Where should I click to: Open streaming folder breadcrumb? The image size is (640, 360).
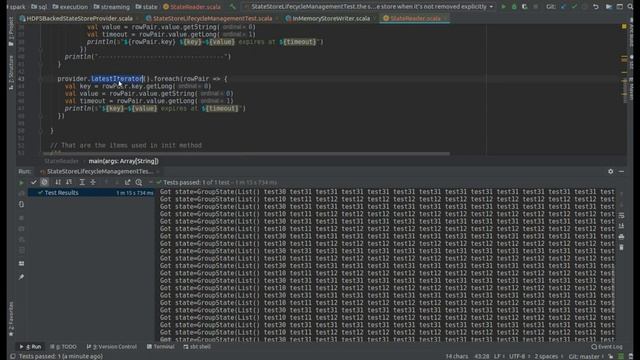tap(111, 7)
